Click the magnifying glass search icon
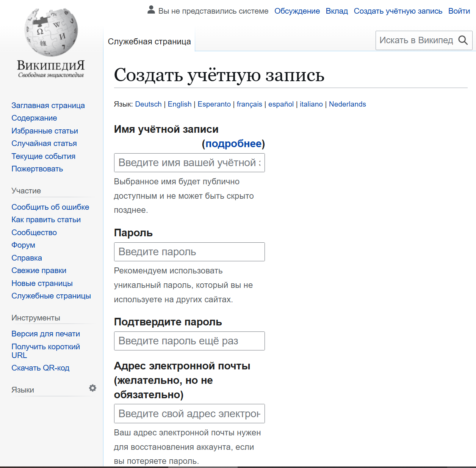Image resolution: width=476 pixels, height=468 pixels. (x=463, y=40)
